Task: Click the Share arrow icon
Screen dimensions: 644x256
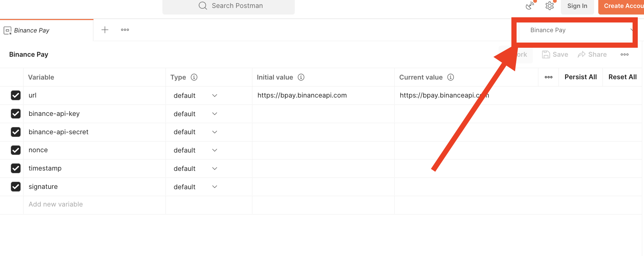Action: (x=582, y=54)
